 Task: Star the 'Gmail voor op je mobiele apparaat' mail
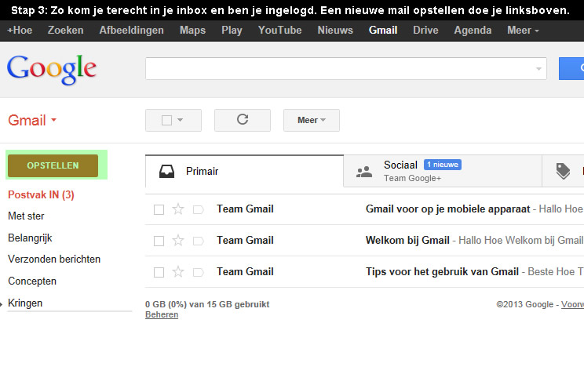tap(178, 209)
